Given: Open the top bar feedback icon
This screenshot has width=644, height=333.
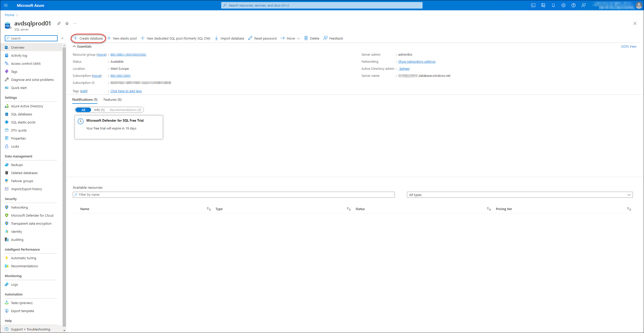Looking at the screenshot, I should tap(583, 5).
